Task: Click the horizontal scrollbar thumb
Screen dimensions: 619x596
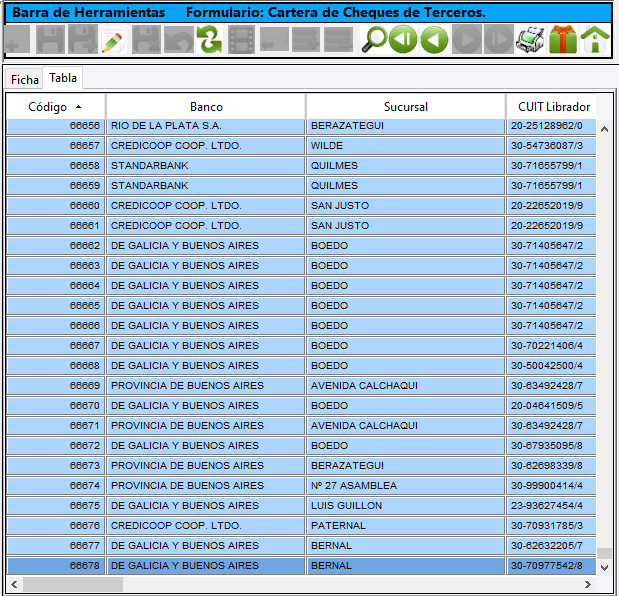Action: (73, 584)
